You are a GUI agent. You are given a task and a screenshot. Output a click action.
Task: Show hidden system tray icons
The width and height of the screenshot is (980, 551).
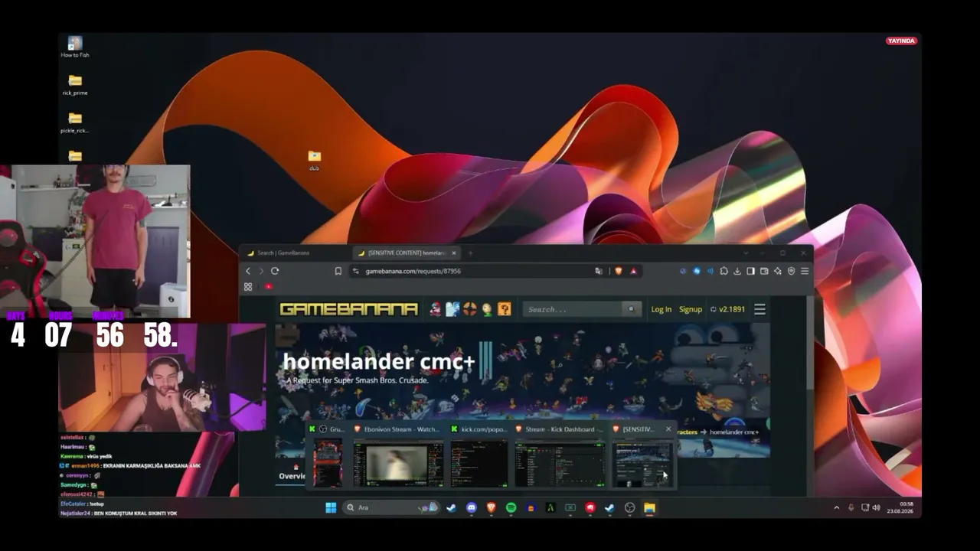pyautogui.click(x=836, y=507)
